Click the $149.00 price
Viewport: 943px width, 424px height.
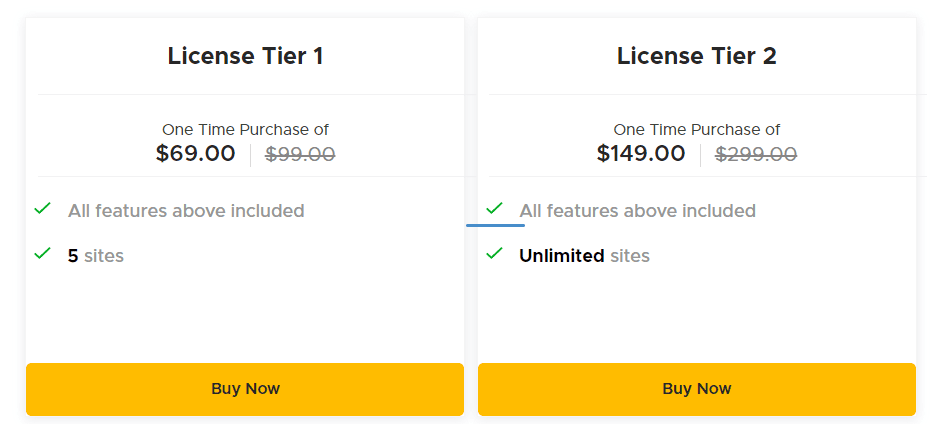(x=641, y=154)
